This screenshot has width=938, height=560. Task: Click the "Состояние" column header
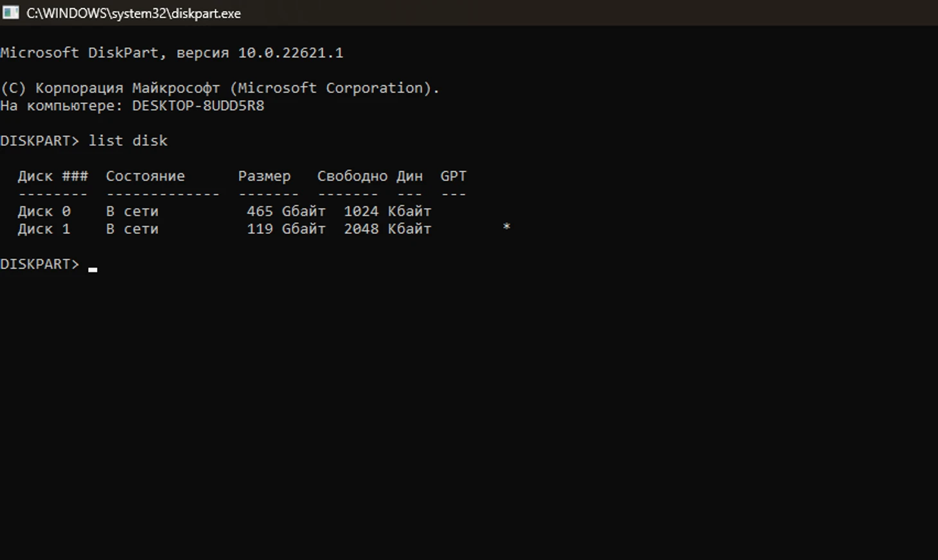coord(145,176)
